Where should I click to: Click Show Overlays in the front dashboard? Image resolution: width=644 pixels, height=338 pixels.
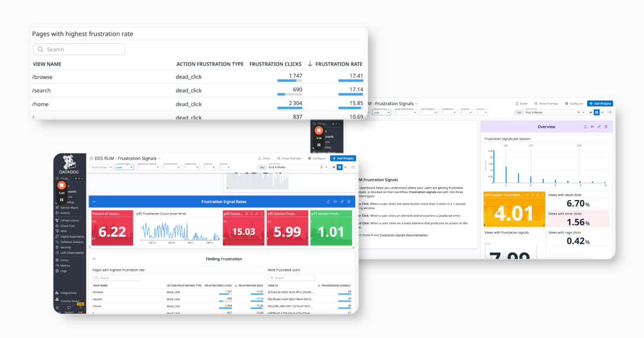[x=289, y=158]
